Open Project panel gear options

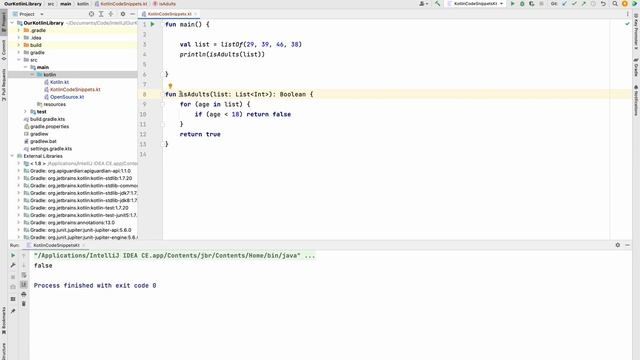point(123,14)
